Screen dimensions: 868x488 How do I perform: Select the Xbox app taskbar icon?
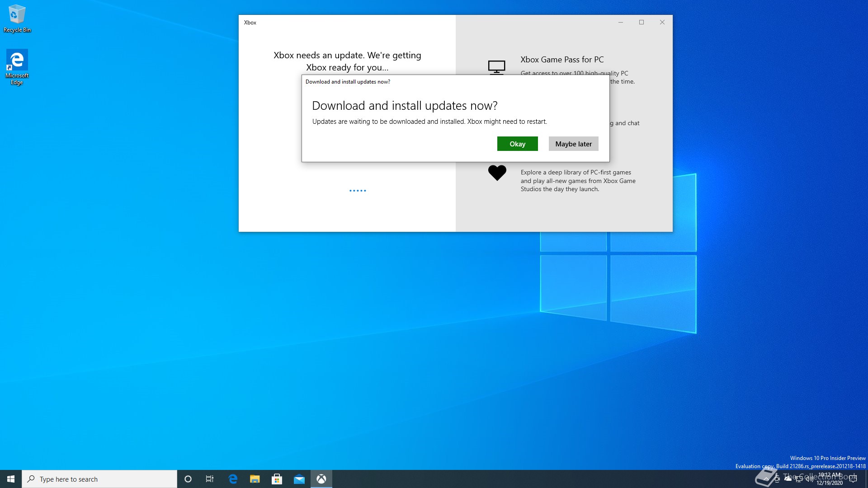(x=321, y=479)
